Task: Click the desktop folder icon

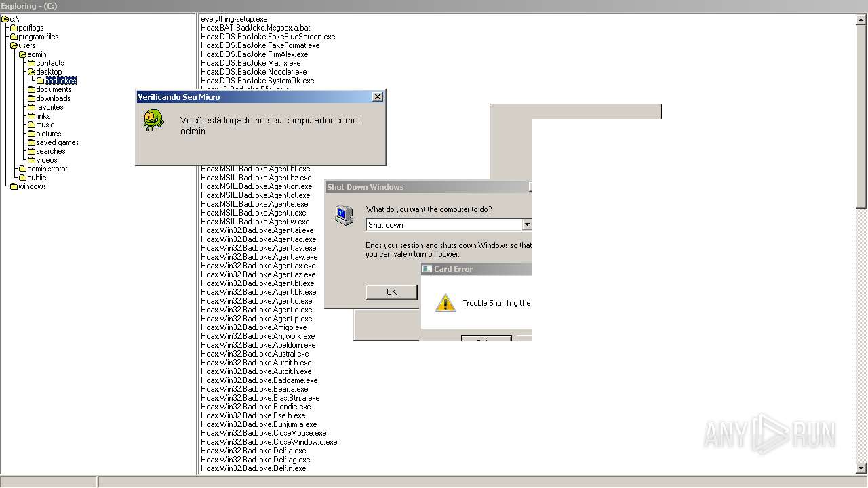Action: 31,72
